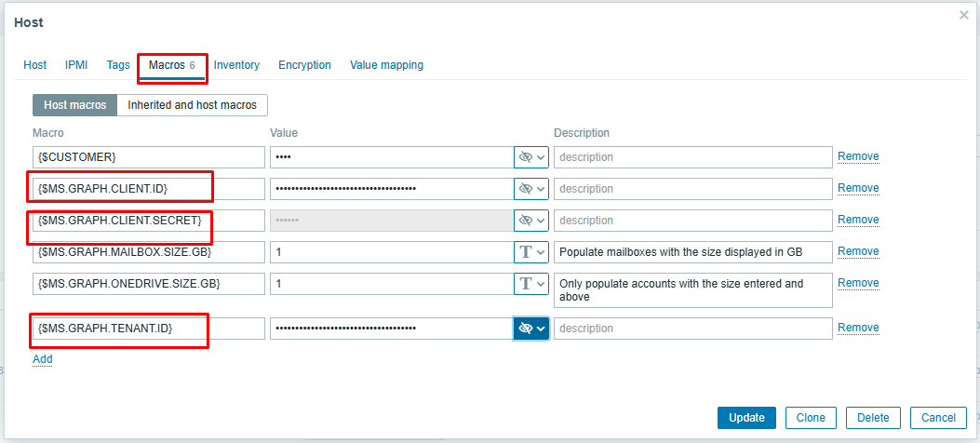Open value type dropdown for {$CUSTOMER} macro

tap(531, 157)
